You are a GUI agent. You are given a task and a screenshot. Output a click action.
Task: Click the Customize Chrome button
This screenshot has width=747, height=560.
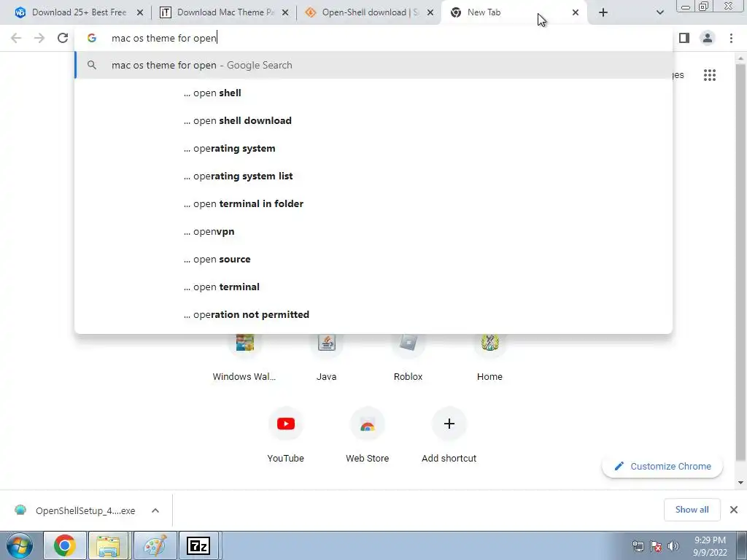click(662, 466)
